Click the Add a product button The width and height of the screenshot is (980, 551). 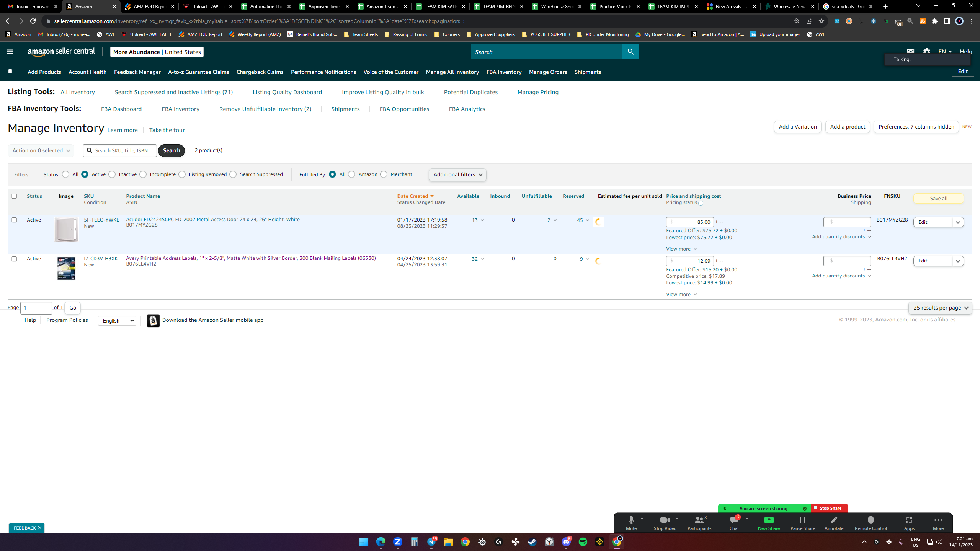pos(848,127)
